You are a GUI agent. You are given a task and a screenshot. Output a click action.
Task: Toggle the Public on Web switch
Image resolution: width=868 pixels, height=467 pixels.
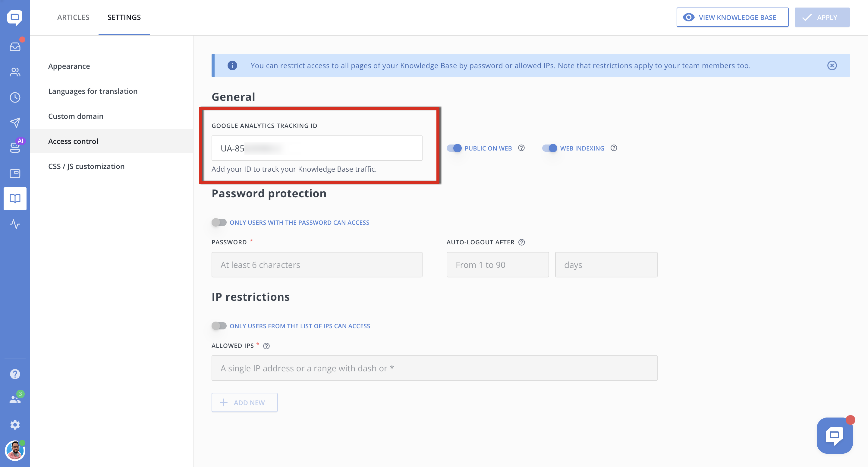point(454,148)
